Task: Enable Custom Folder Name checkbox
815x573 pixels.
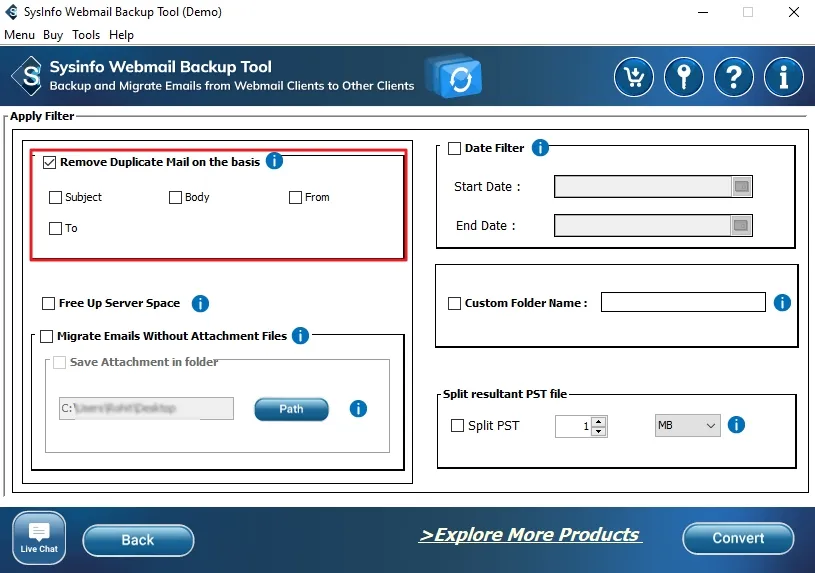Action: click(454, 303)
